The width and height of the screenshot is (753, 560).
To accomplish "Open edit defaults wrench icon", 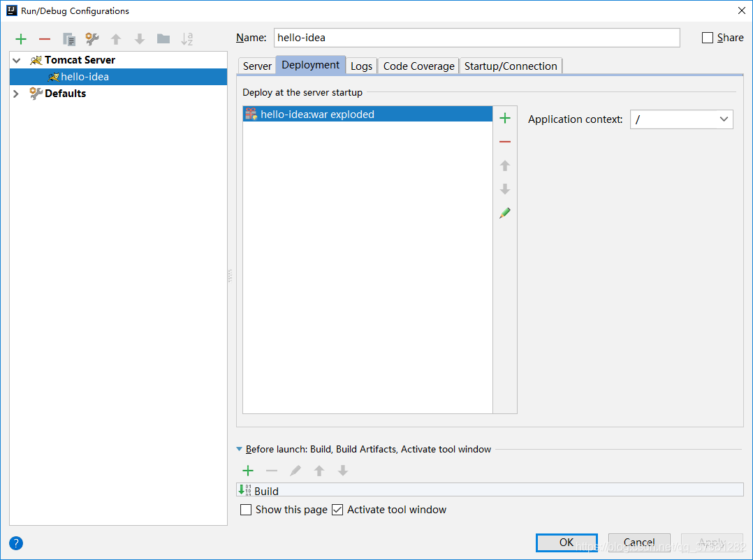I will pyautogui.click(x=92, y=39).
